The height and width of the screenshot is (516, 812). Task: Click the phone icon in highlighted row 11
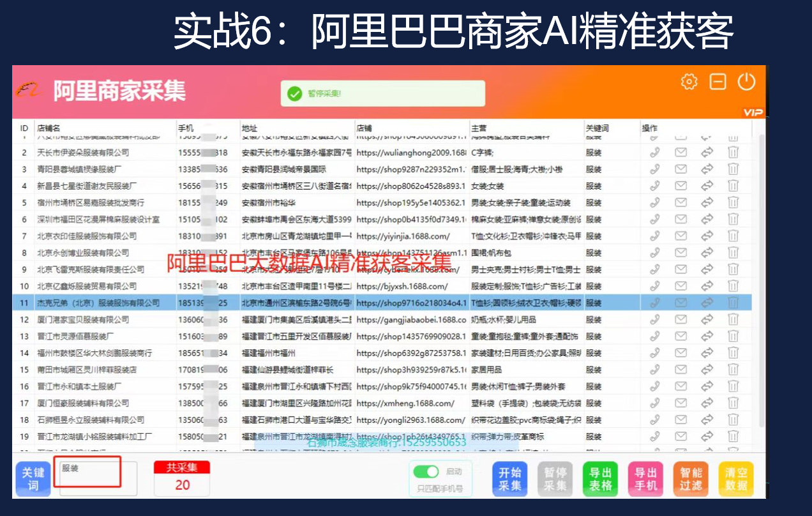pyautogui.click(x=655, y=303)
